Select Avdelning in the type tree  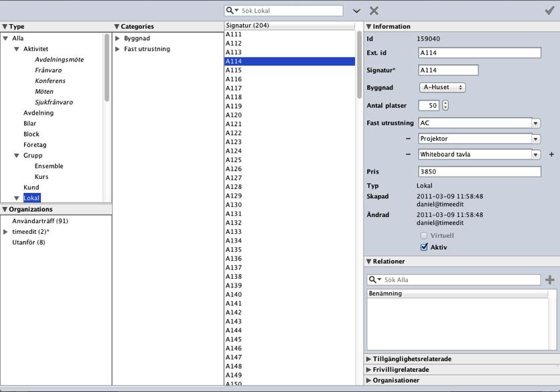pyautogui.click(x=39, y=113)
